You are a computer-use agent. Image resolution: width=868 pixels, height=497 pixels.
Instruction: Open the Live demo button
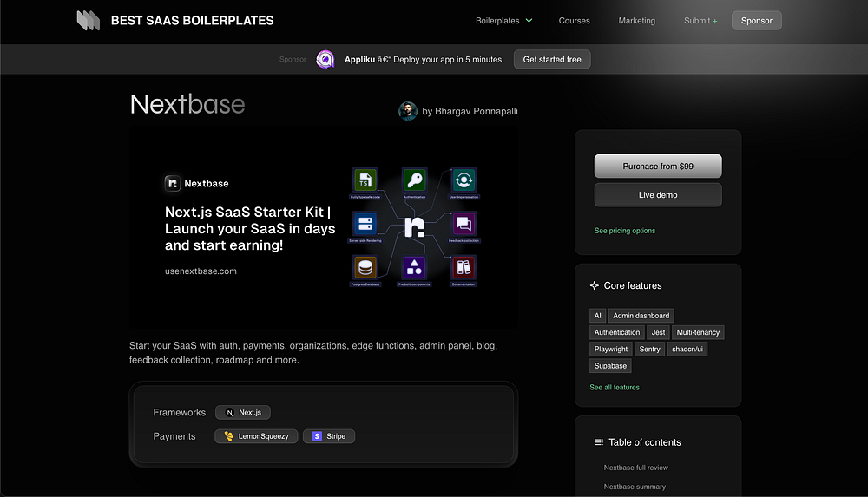coord(658,195)
